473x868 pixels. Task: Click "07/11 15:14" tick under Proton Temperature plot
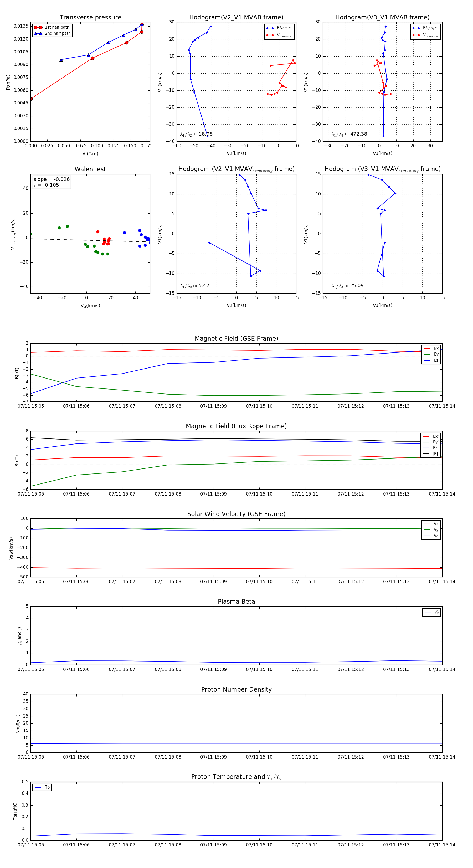(442, 845)
